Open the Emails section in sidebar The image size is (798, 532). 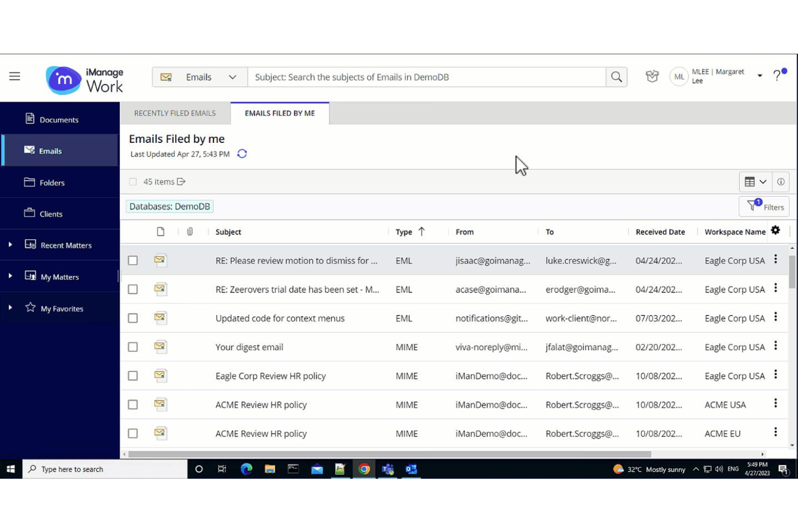coord(50,150)
